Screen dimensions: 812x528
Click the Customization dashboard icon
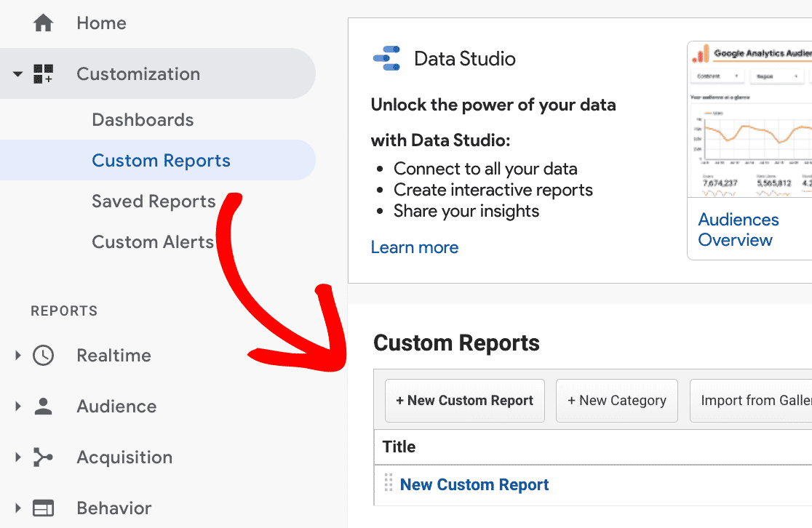[x=43, y=74]
